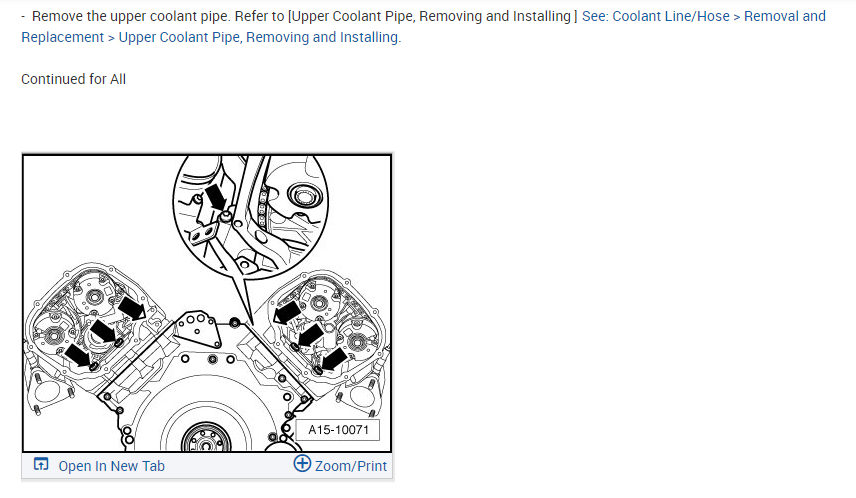Click the Open In New Tab icon

[x=41, y=464]
